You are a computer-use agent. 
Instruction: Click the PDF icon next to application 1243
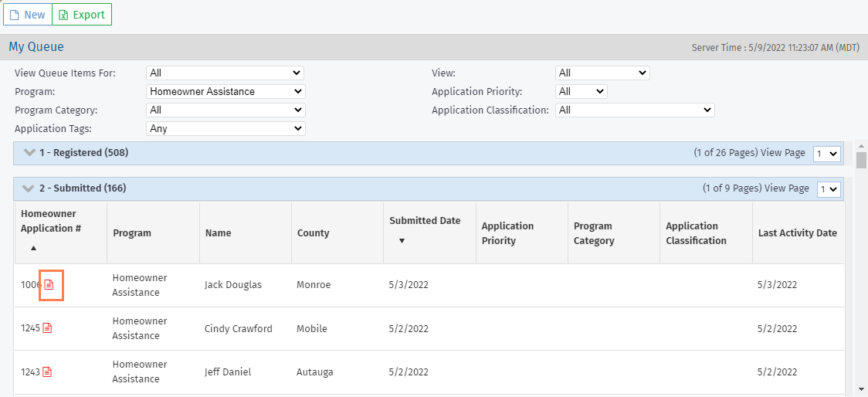click(47, 372)
